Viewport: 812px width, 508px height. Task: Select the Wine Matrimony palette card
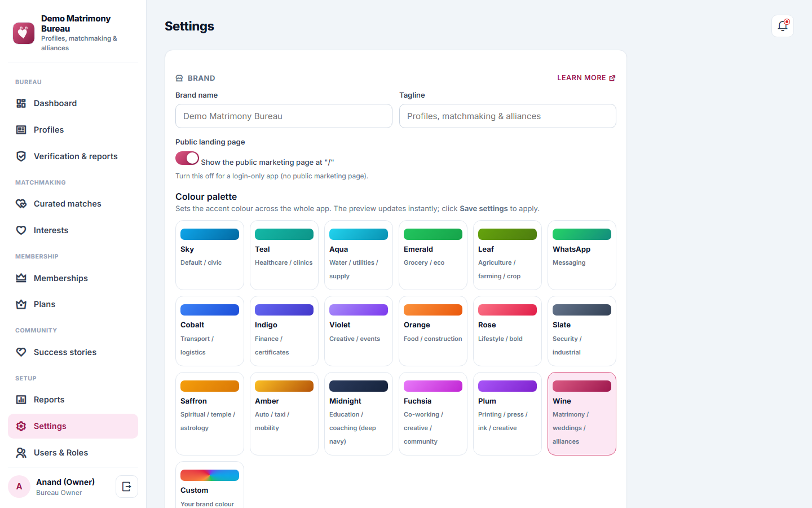click(x=582, y=414)
